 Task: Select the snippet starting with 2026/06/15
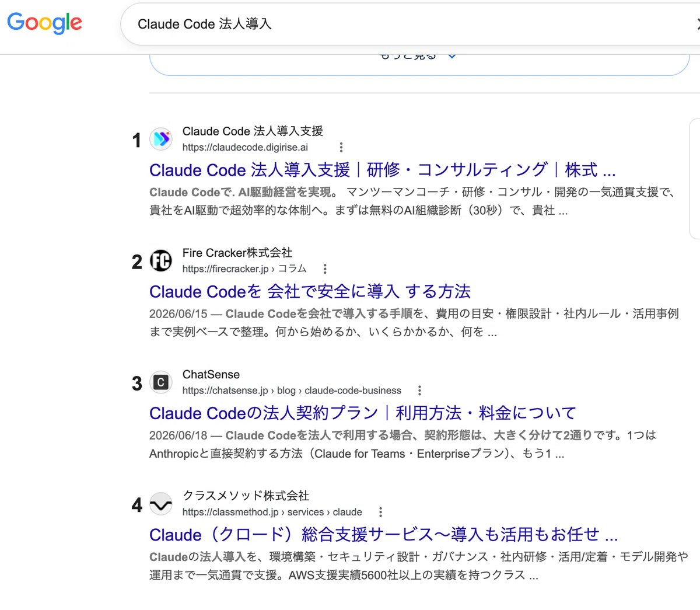point(414,323)
